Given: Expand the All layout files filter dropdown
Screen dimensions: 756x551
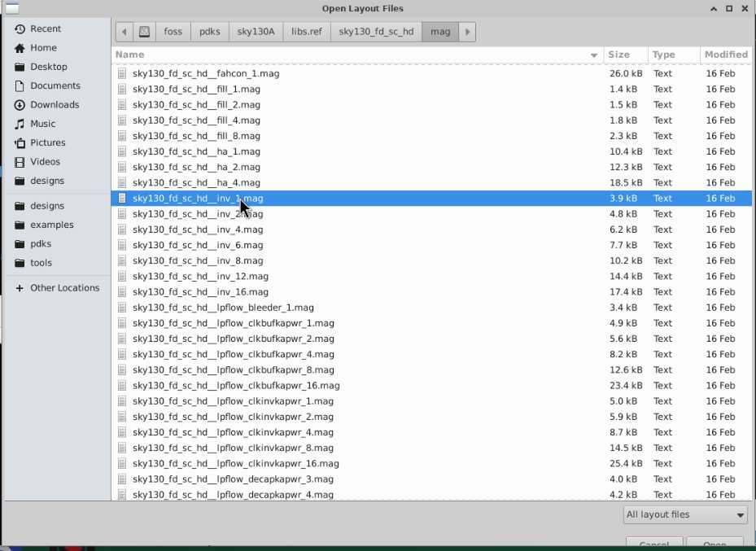Looking at the screenshot, I should 684,514.
